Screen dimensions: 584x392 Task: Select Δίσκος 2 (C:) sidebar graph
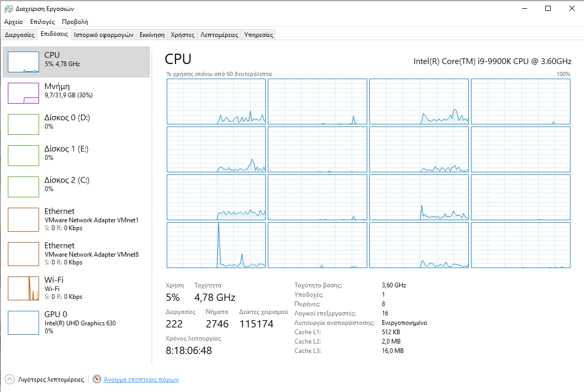pyautogui.click(x=23, y=187)
